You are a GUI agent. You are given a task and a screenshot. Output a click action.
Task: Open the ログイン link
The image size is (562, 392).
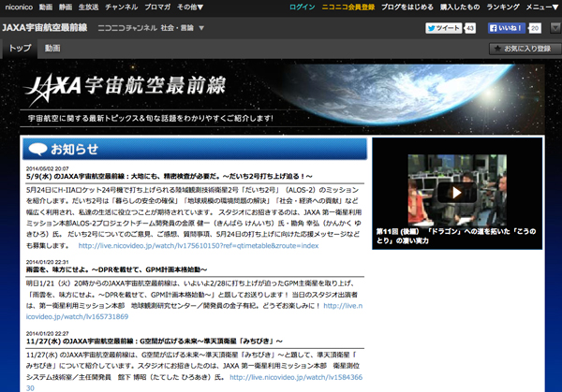[x=303, y=7]
